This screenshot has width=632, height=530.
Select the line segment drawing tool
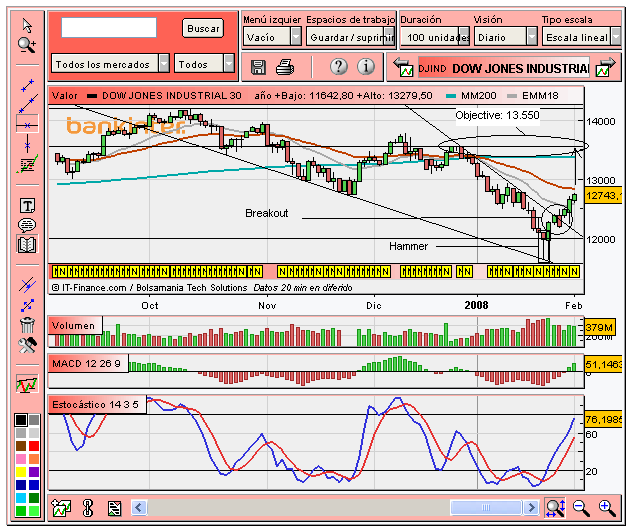pyautogui.click(x=27, y=85)
